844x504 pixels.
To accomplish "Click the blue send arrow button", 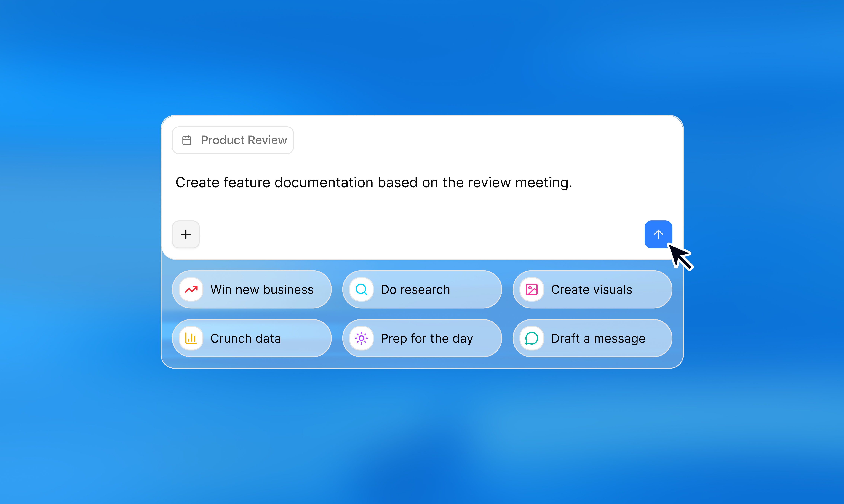I will point(658,234).
